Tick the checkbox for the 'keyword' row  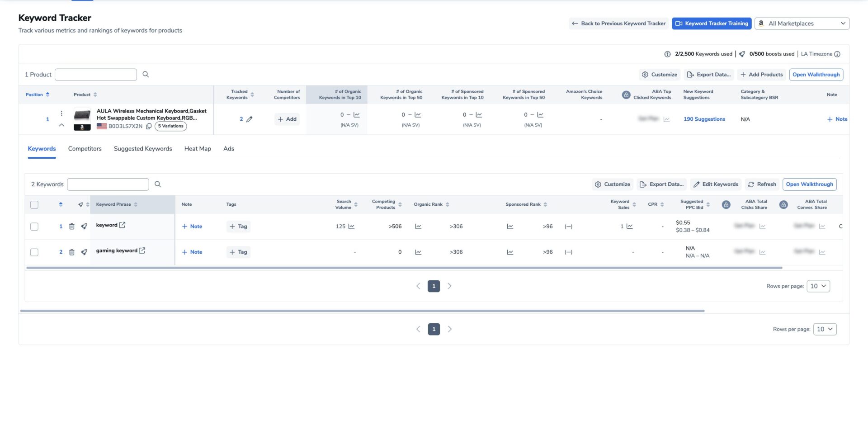coord(34,227)
